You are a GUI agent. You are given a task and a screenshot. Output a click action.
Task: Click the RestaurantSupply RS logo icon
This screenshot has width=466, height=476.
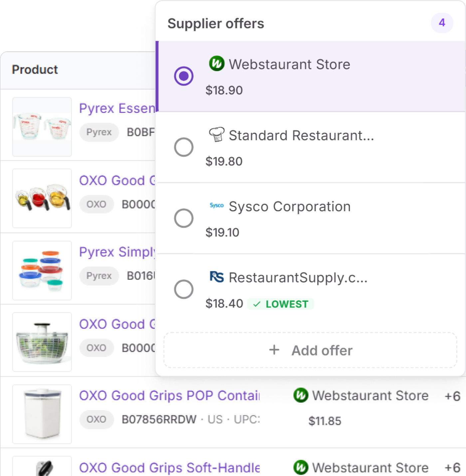(217, 276)
